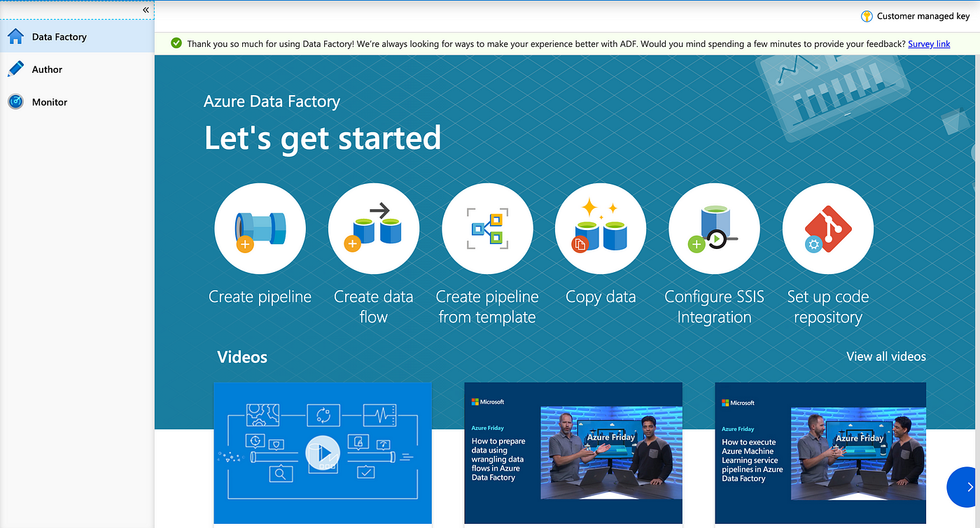
Task: Play the blue pipeline diagram video
Action: click(x=323, y=453)
